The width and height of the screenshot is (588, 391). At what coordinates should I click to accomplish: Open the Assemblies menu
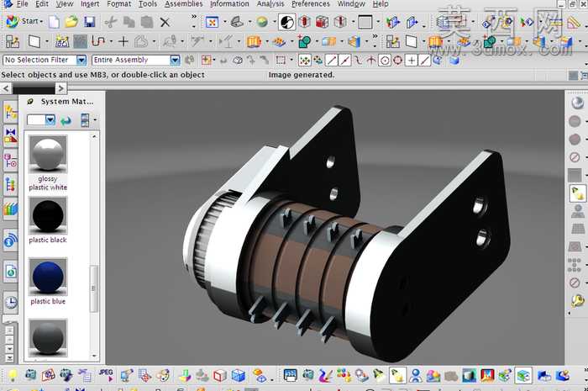pos(183,3)
